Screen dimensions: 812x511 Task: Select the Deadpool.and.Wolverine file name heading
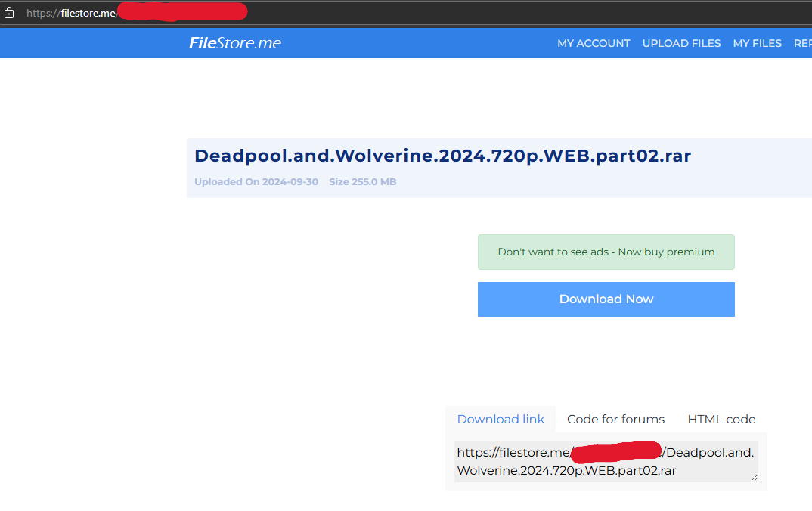442,156
